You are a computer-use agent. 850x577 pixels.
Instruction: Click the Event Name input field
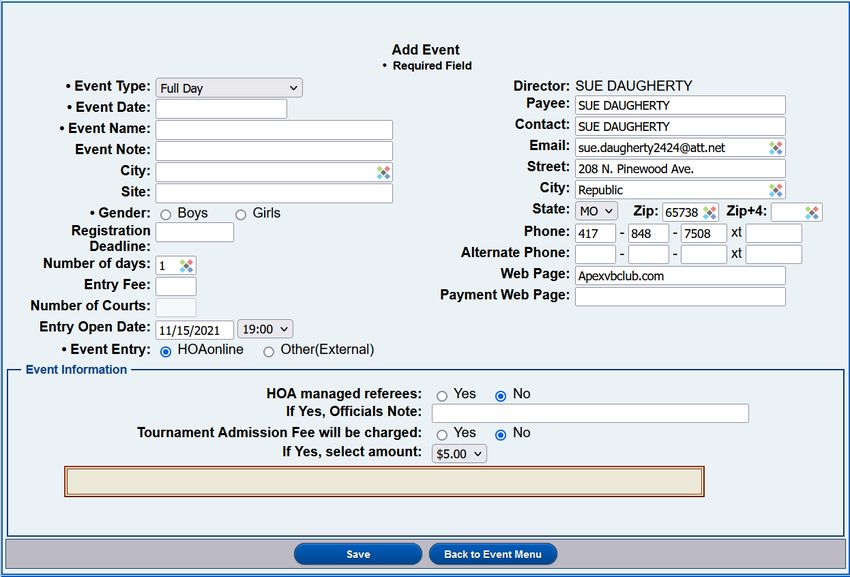point(274,130)
